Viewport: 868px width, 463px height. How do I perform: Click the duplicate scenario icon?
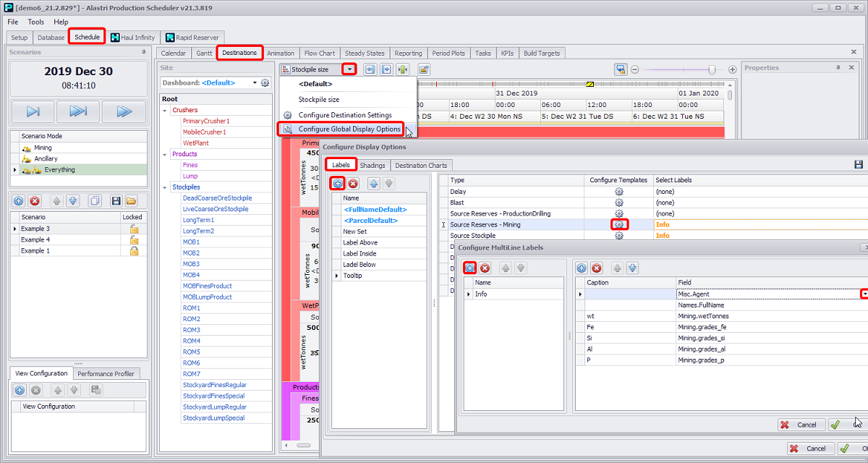tap(94, 200)
